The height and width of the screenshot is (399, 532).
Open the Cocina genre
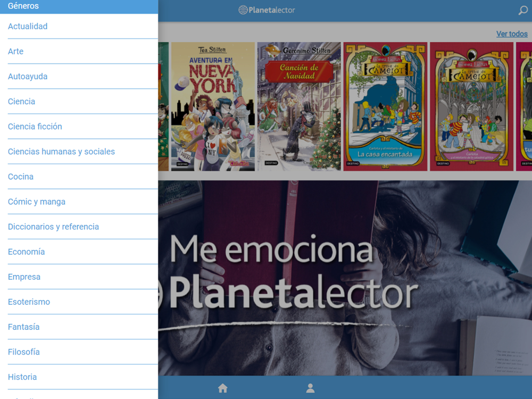point(79,177)
